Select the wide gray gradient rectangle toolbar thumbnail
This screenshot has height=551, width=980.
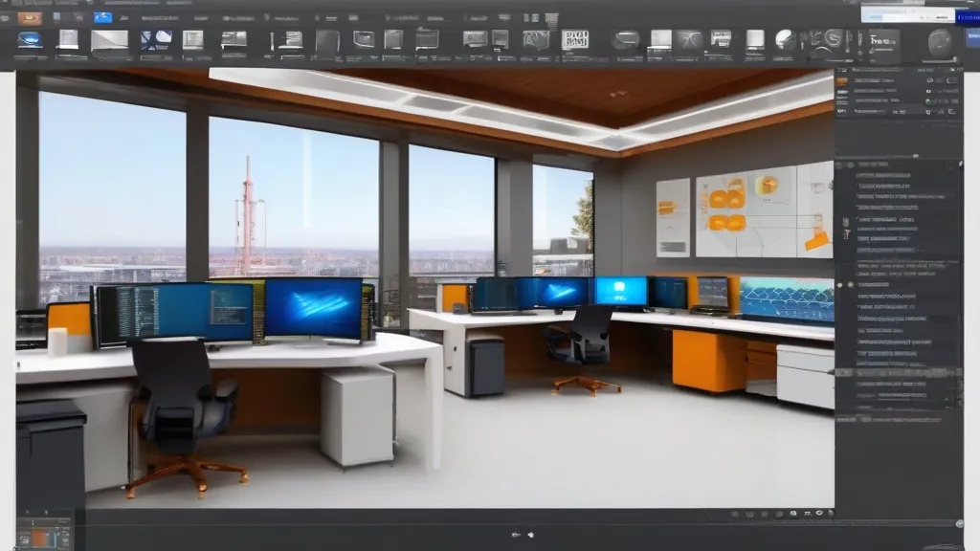[109, 40]
